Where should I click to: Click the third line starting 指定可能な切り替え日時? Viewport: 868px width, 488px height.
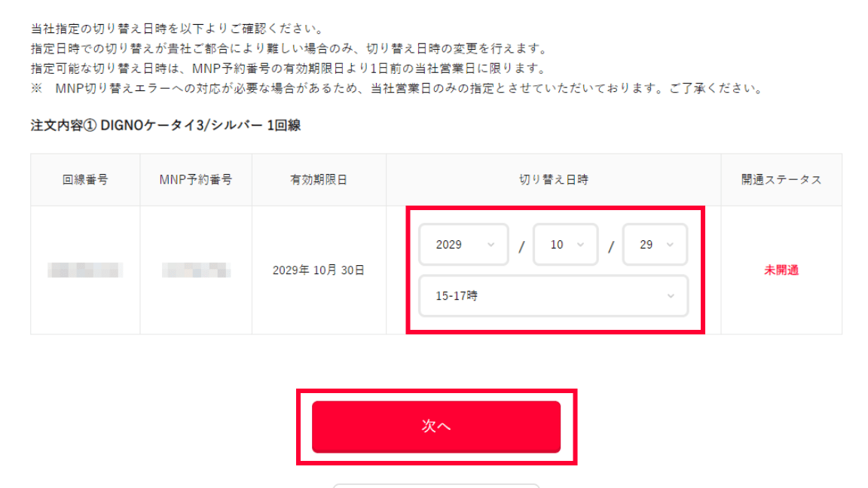[x=288, y=69]
